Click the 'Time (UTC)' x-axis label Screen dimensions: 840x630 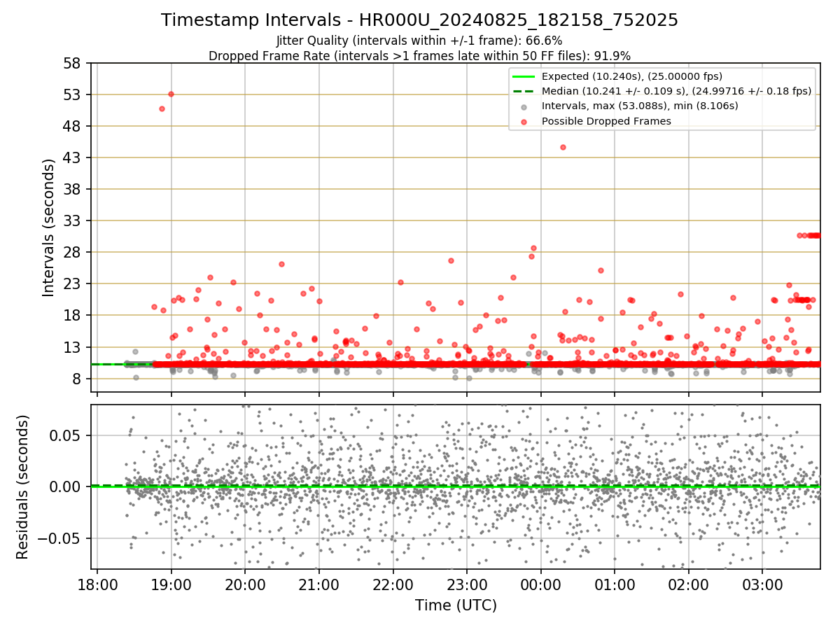(x=456, y=605)
